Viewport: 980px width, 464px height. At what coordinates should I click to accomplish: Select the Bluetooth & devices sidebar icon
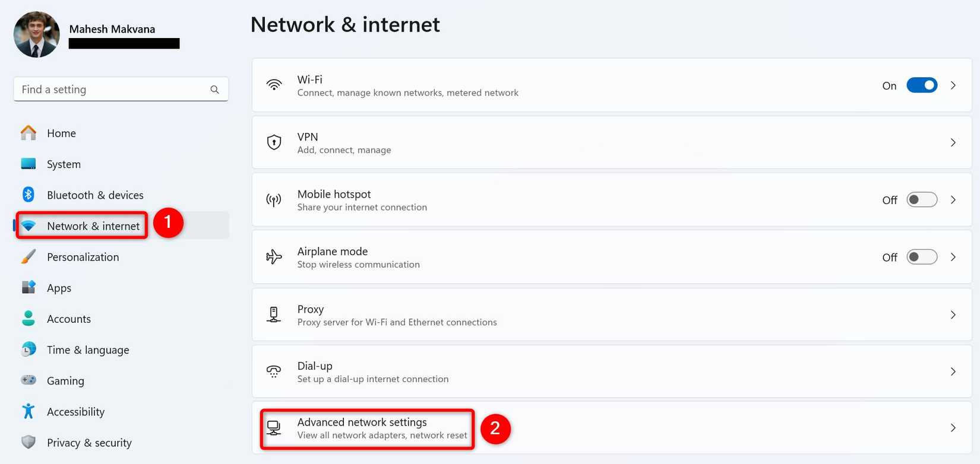point(28,195)
